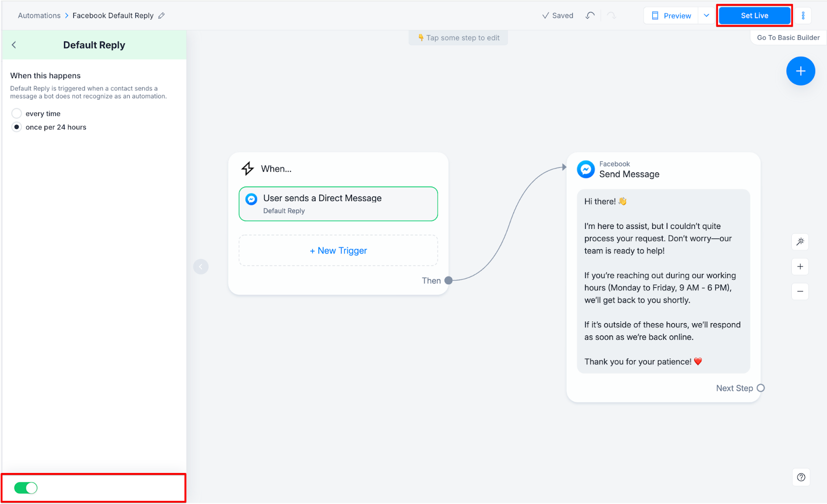This screenshot has height=504, width=827.
Task: Click the Next Step connector circle
Action: 760,388
